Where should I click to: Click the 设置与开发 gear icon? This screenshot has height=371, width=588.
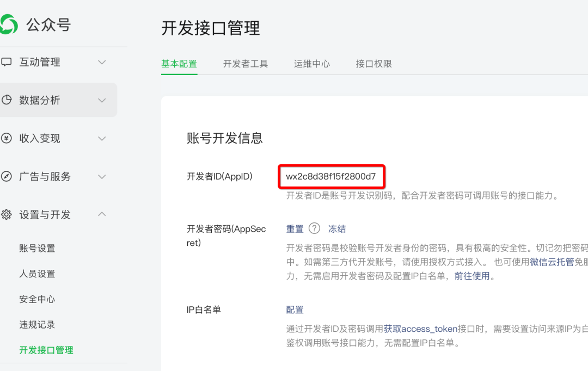[x=7, y=215]
